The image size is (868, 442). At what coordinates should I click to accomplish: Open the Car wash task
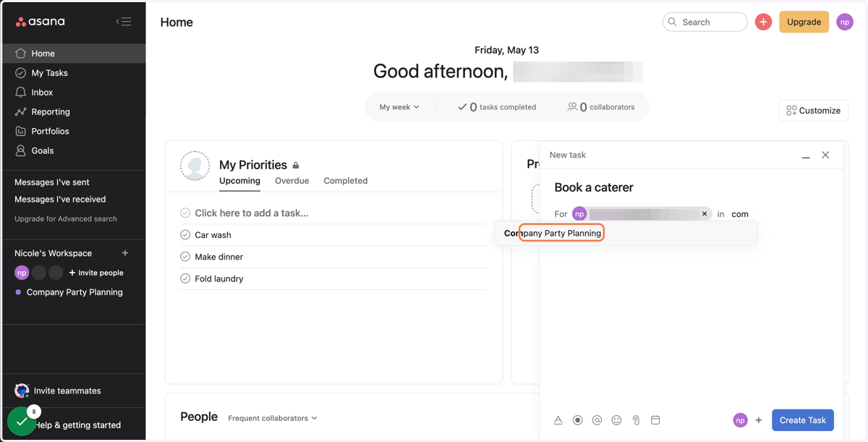213,235
